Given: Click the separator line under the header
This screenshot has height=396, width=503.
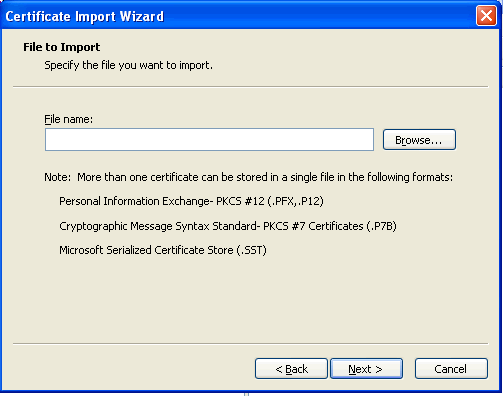Looking at the screenshot, I should coord(251,87).
